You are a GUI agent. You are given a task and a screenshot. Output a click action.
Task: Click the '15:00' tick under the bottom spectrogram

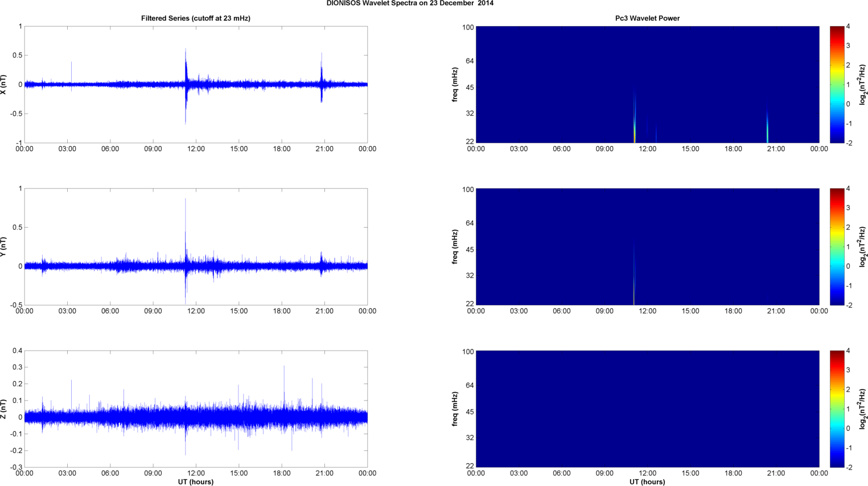[x=690, y=473]
